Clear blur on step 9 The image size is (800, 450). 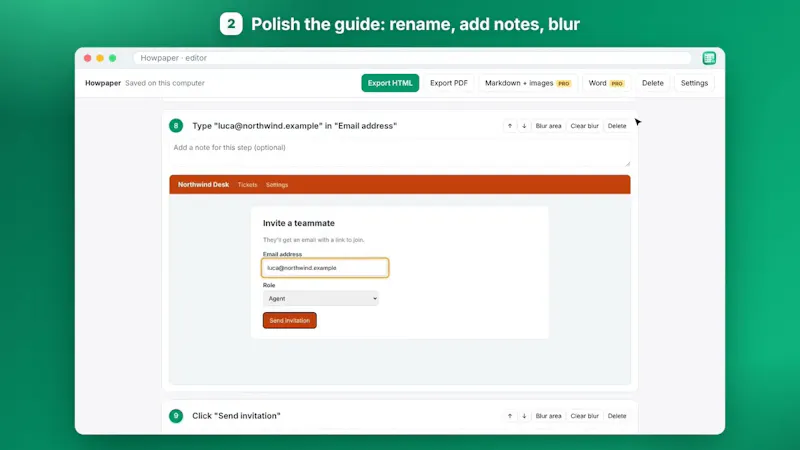point(584,416)
